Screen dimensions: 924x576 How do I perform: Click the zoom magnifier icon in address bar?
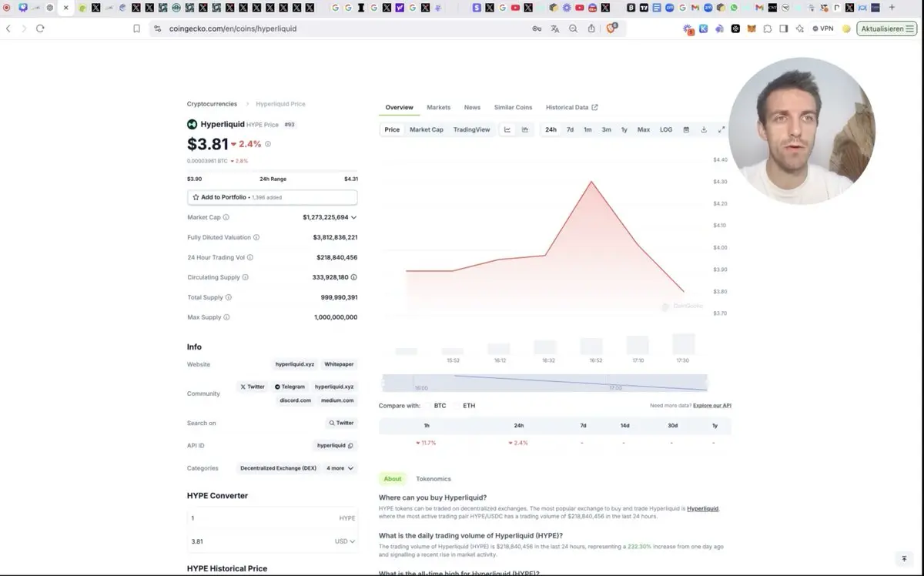click(573, 28)
